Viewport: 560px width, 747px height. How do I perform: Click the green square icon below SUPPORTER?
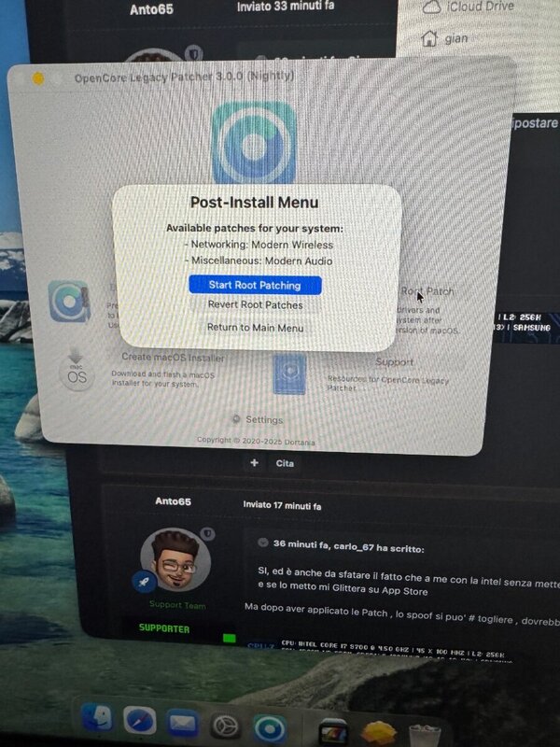click(x=230, y=638)
